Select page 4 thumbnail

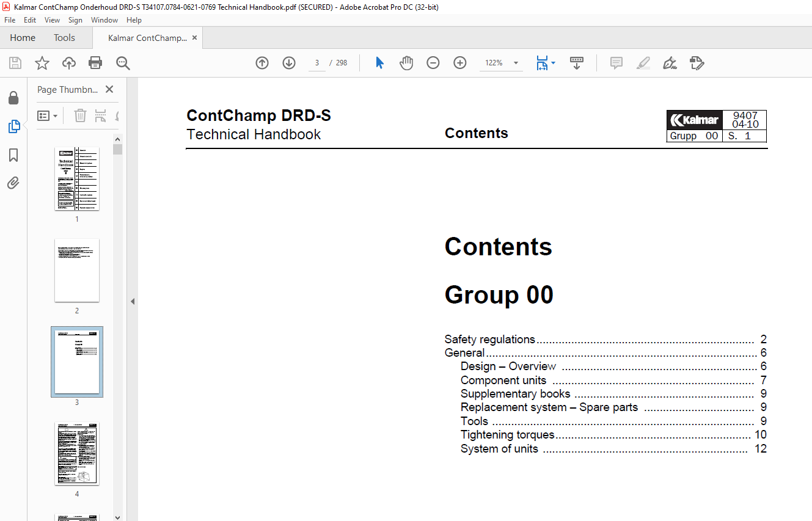coord(77,453)
